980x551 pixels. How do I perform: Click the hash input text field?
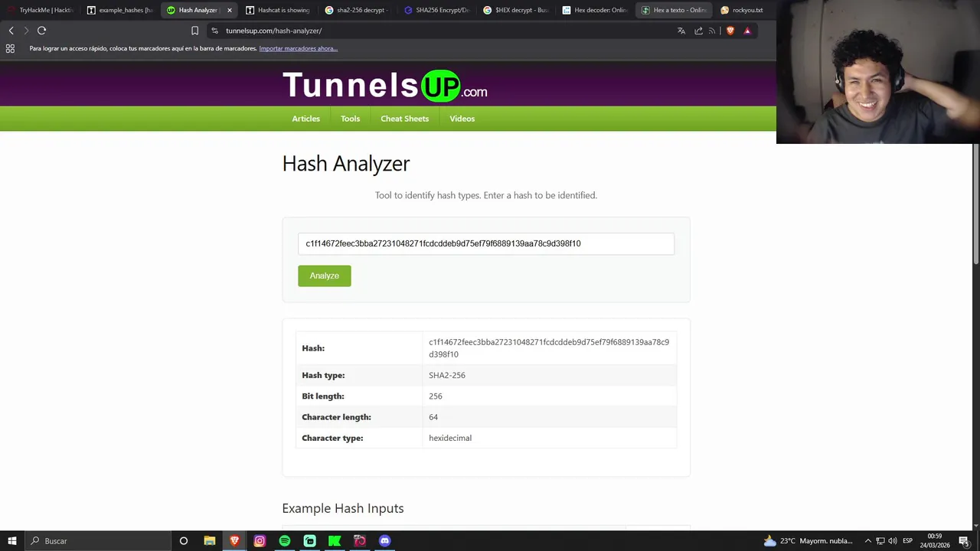pos(486,243)
